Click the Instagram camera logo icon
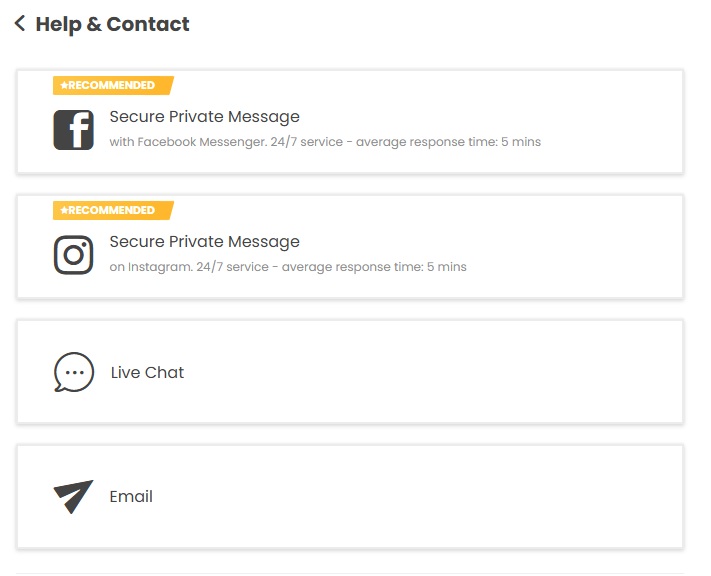 pyautogui.click(x=73, y=254)
